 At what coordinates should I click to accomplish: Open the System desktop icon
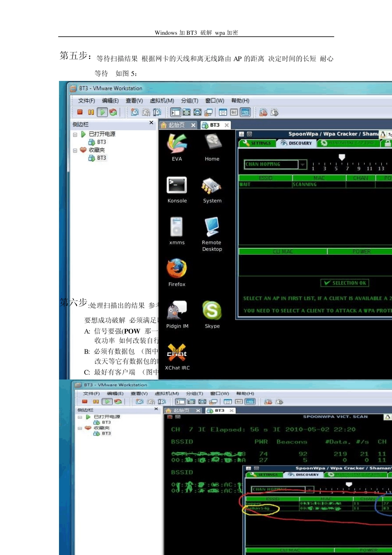coord(212,190)
